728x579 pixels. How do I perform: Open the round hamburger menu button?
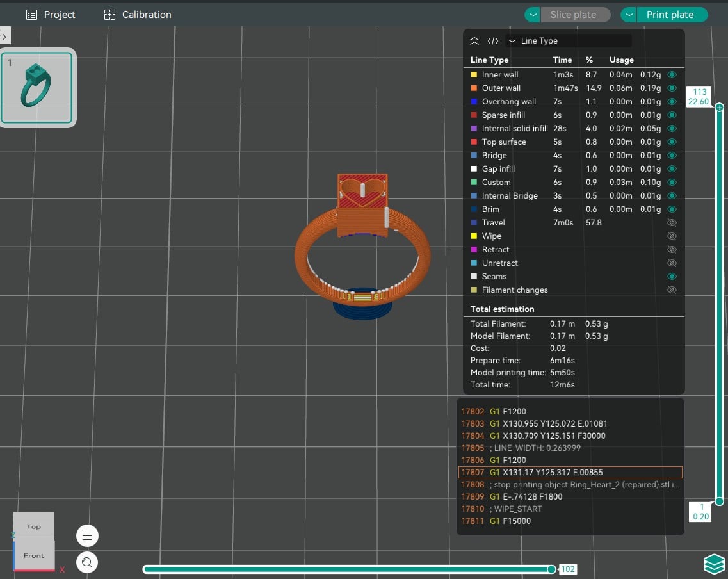(87, 536)
